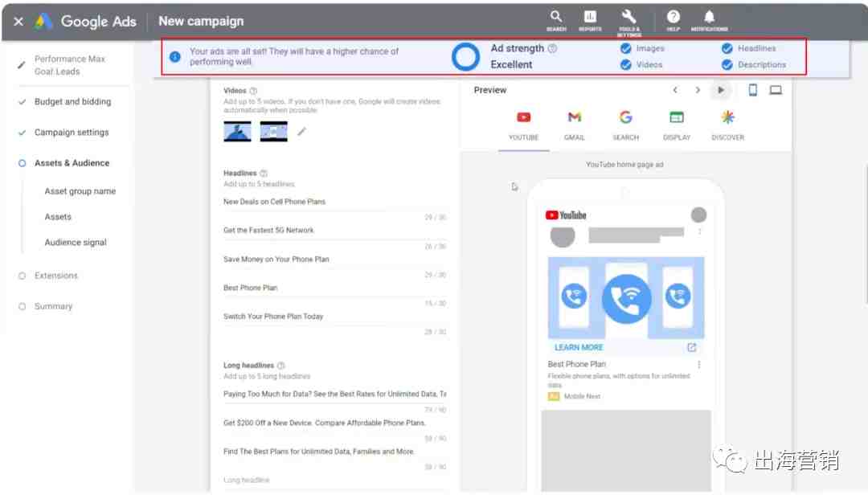Go to Summary step

pyautogui.click(x=53, y=306)
